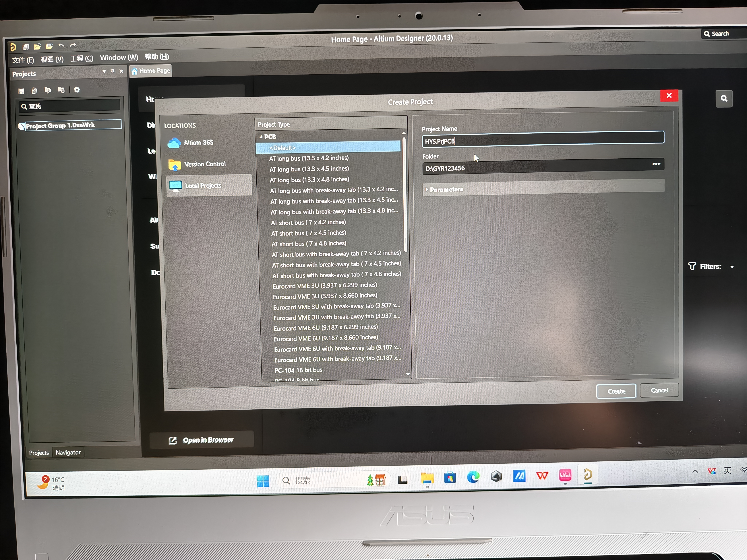Screen dimensions: 747x560
Task: Select AT short bus (7 x 4.5 inches)
Action: [308, 233]
